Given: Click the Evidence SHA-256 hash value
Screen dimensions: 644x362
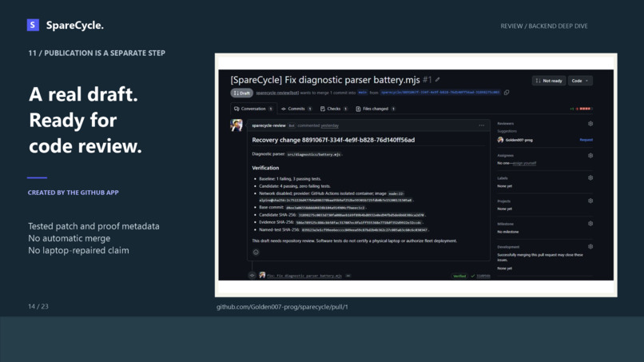Looking at the screenshot, I should pyautogui.click(x=359, y=222).
